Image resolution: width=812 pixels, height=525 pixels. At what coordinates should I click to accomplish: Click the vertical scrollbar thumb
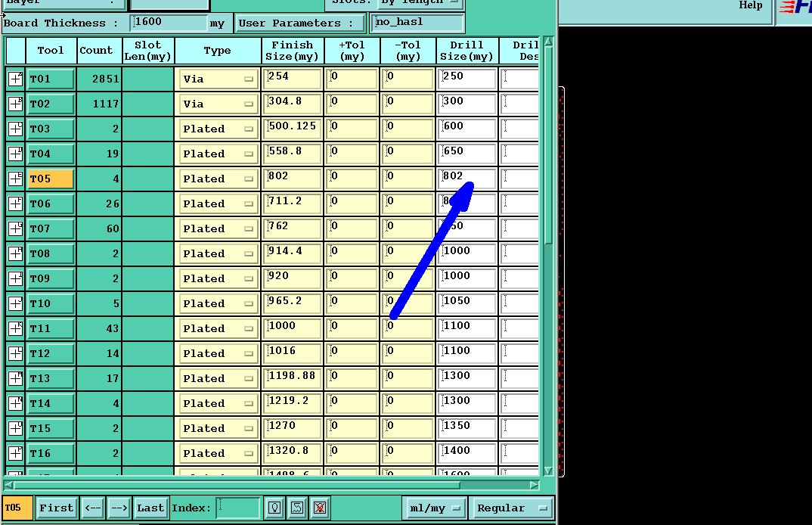(x=548, y=146)
